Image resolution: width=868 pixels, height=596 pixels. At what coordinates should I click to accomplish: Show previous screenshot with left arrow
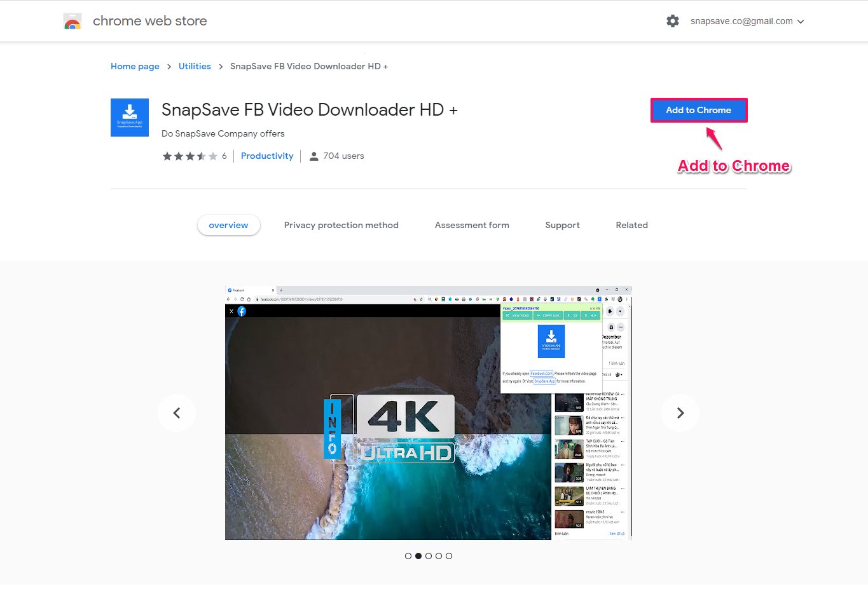click(177, 413)
